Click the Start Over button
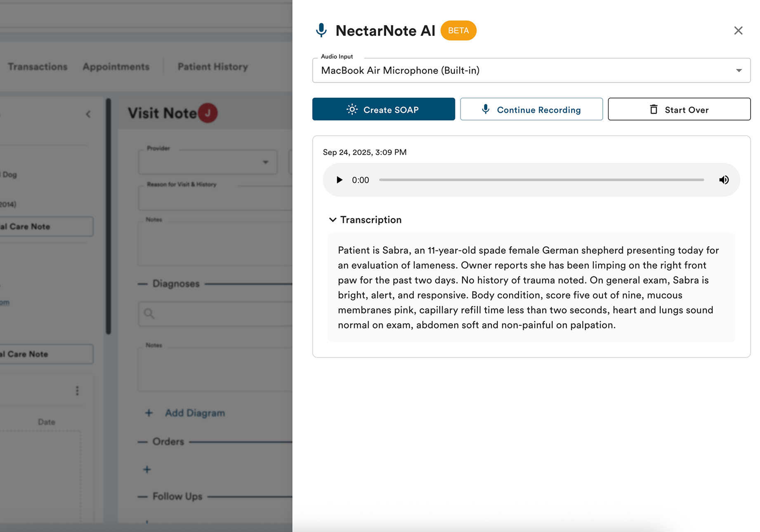The height and width of the screenshot is (532, 760). [x=679, y=109]
